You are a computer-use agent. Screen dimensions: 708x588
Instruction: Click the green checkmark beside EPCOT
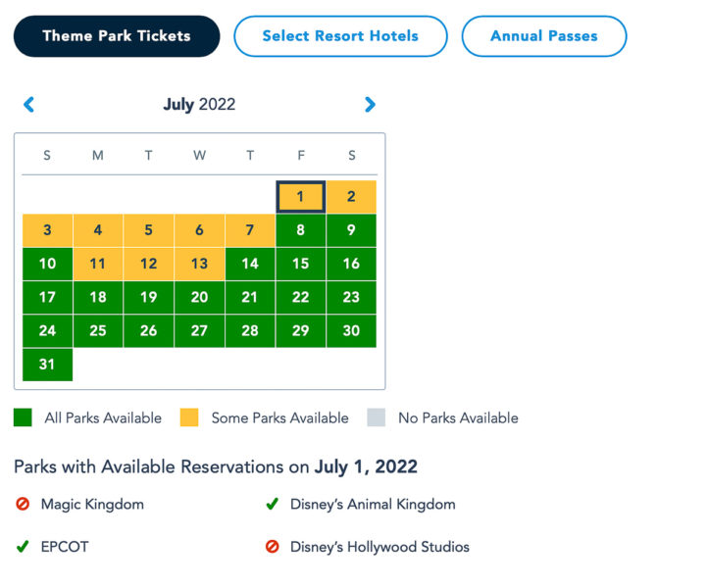point(23,547)
